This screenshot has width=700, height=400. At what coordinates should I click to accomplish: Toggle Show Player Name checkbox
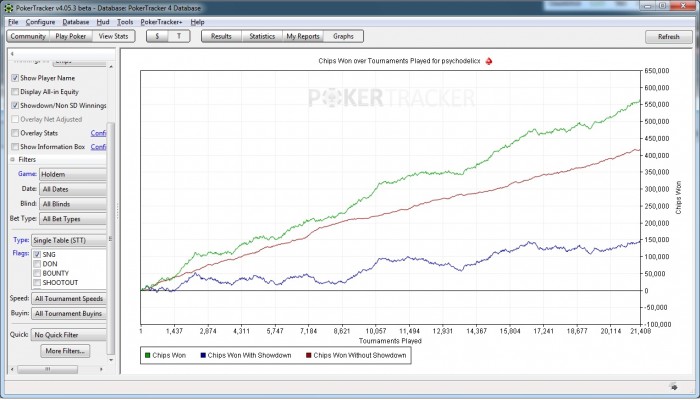[15, 78]
